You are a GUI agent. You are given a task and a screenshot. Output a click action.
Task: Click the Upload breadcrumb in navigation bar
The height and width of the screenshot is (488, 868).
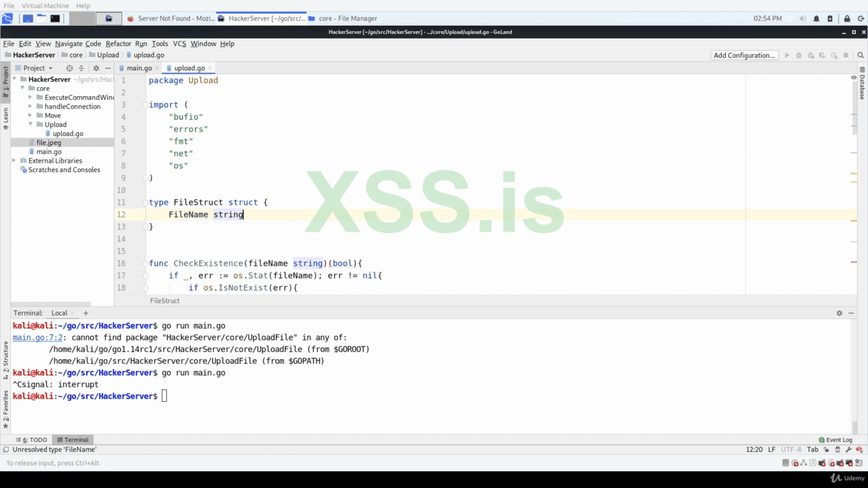(103, 55)
